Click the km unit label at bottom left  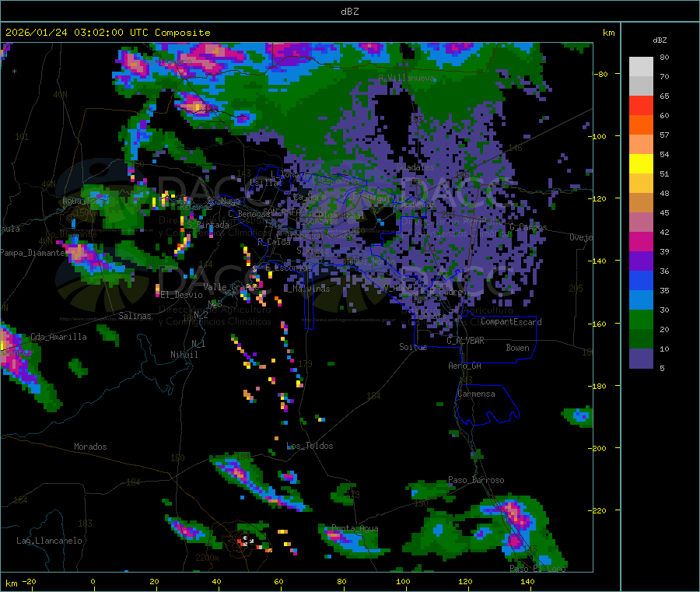[x=11, y=583]
